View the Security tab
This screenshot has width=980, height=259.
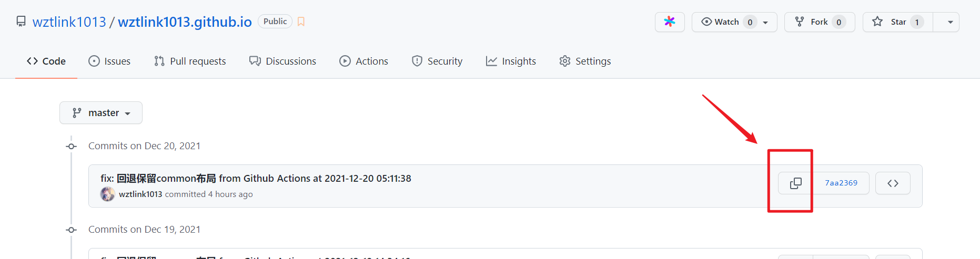tap(437, 61)
